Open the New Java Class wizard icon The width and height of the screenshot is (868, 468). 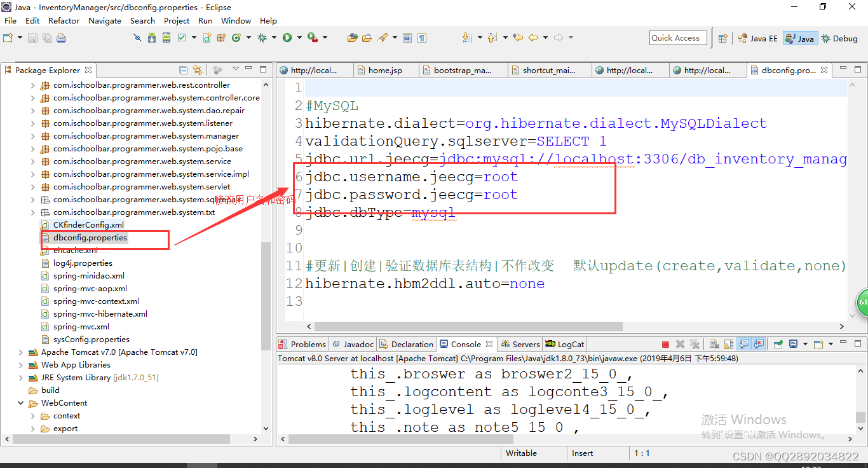236,38
